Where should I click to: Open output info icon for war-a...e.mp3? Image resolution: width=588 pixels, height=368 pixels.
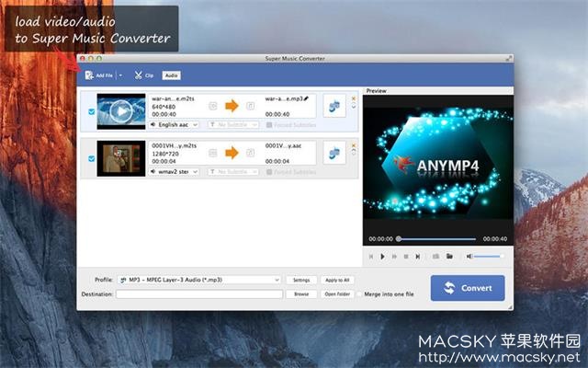251,106
